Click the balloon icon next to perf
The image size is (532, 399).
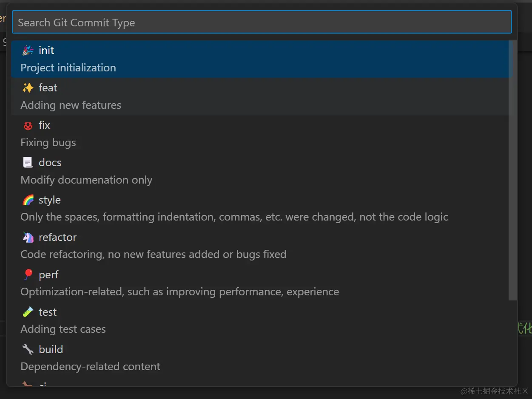(x=28, y=275)
